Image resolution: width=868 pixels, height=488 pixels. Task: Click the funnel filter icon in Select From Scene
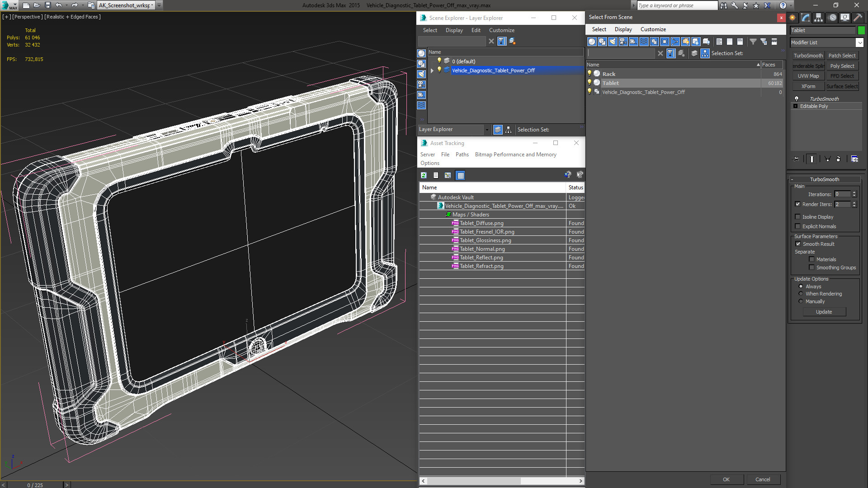click(x=753, y=42)
